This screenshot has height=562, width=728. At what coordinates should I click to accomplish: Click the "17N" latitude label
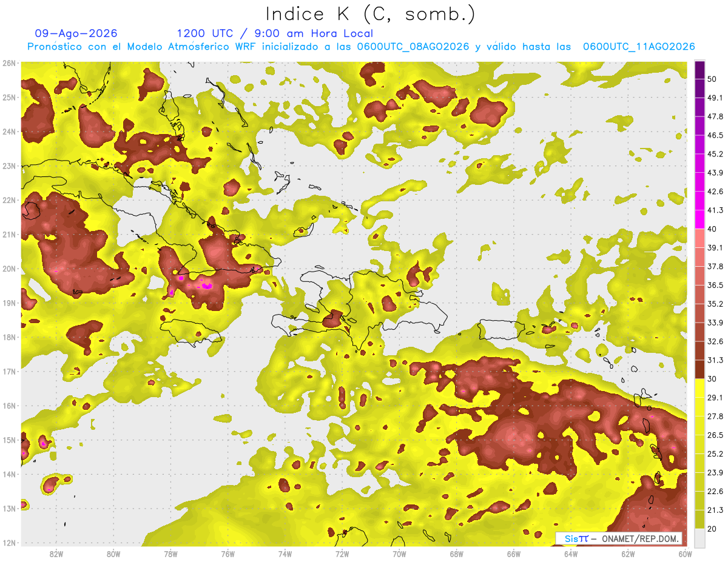click(10, 371)
